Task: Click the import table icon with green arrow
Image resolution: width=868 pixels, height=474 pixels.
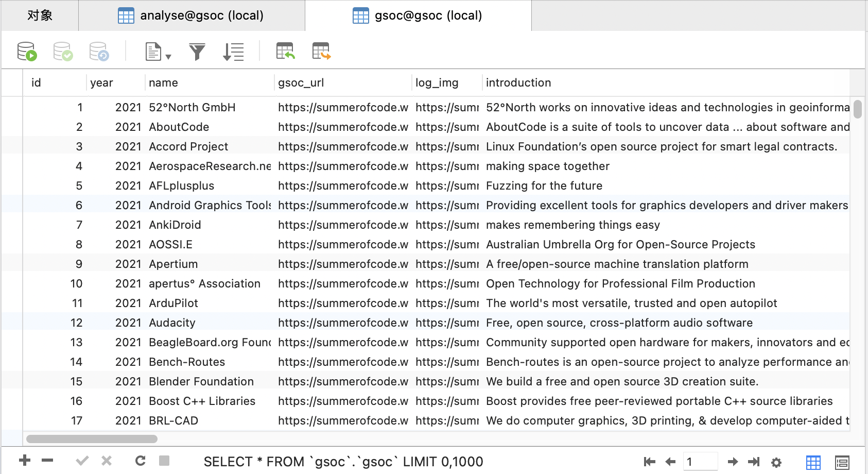Action: pos(285,51)
